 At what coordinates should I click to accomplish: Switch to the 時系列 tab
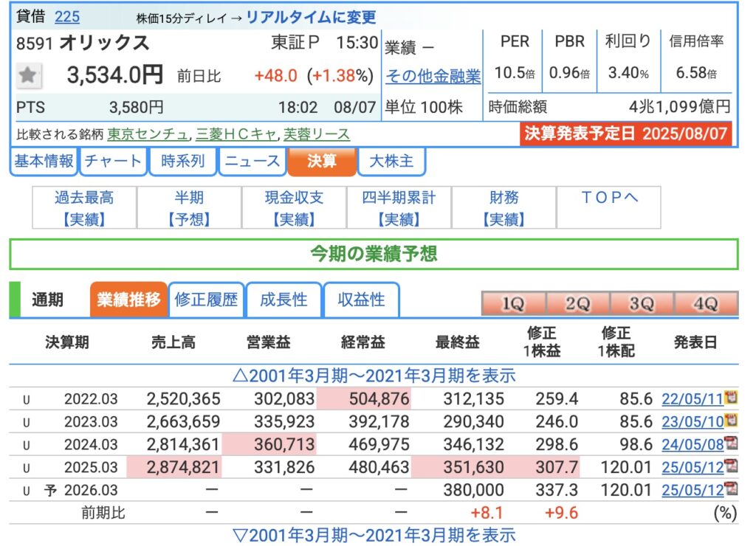(183, 161)
